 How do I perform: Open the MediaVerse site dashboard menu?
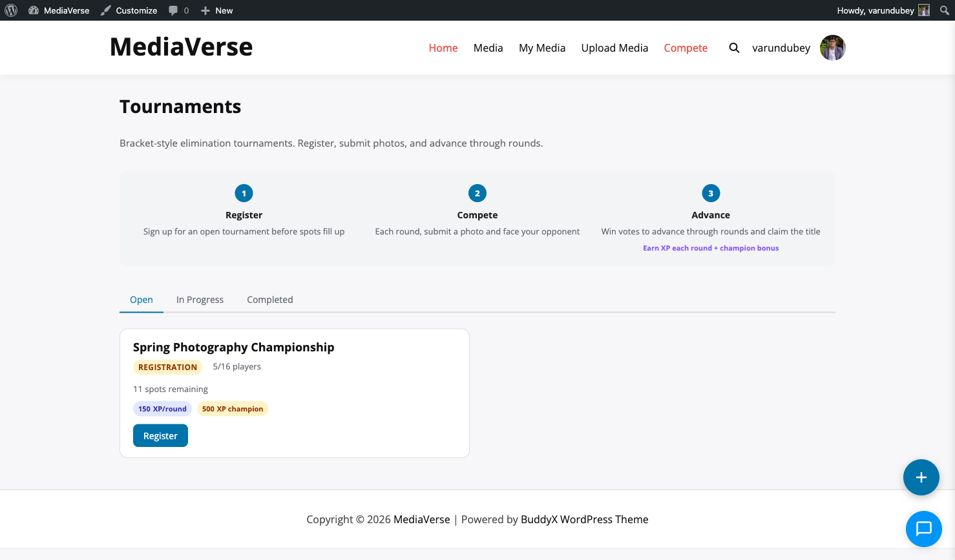pyautogui.click(x=59, y=10)
